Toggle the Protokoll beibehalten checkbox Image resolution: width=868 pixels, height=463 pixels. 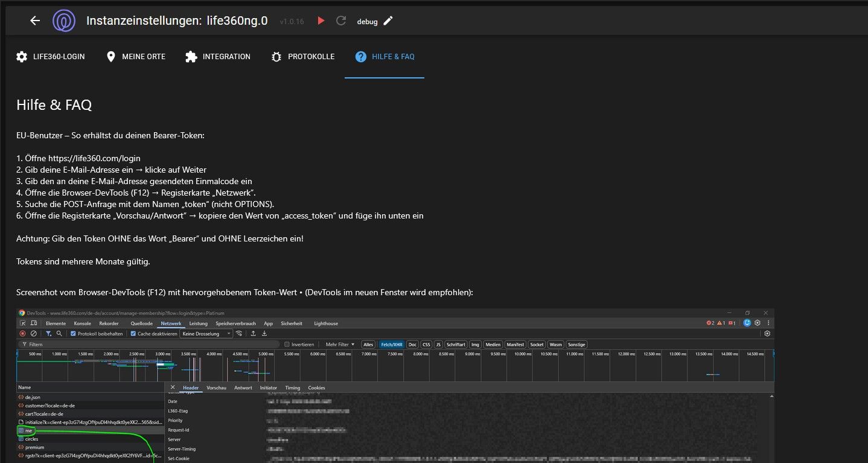73,334
